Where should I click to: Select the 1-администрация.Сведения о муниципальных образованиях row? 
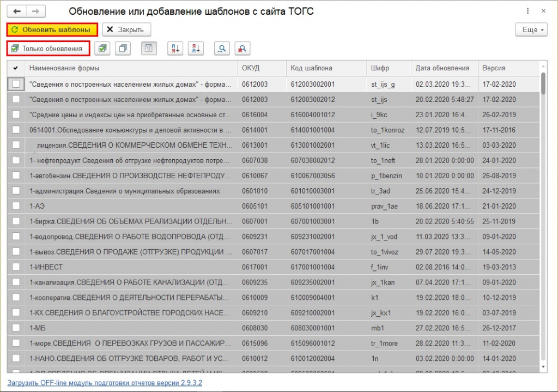[x=274, y=191]
